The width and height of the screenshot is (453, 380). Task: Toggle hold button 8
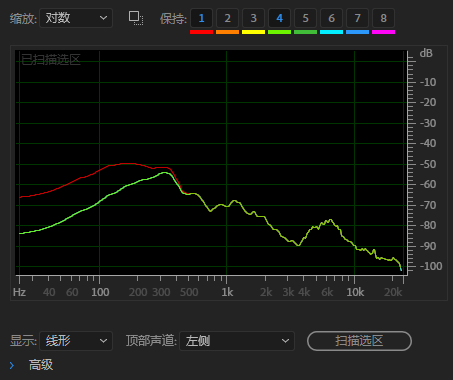pyautogui.click(x=383, y=18)
